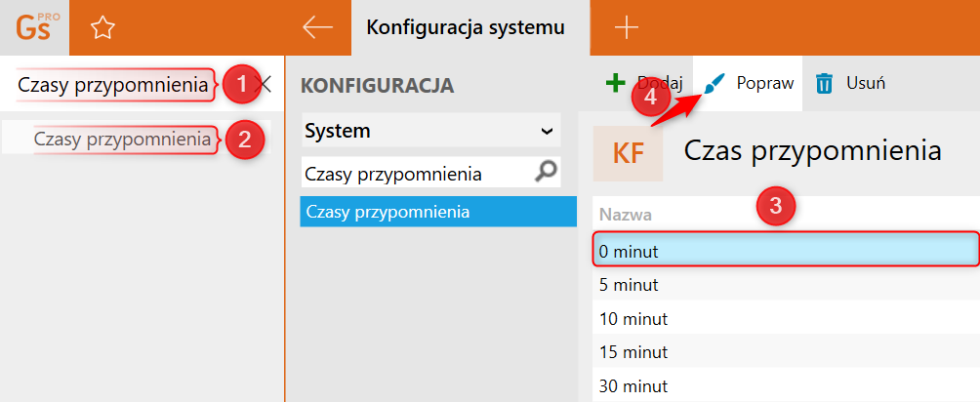Viewport: 980px width, 402px height.
Task: Click the magnifier search icon
Action: pyautogui.click(x=548, y=173)
